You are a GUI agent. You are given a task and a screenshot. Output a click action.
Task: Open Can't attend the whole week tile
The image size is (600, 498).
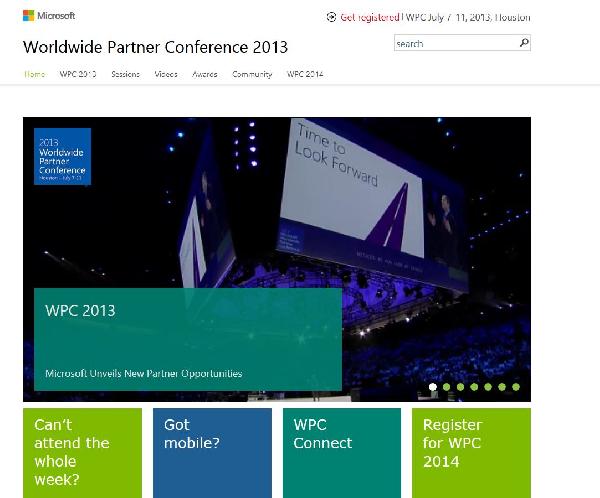[x=82, y=453]
